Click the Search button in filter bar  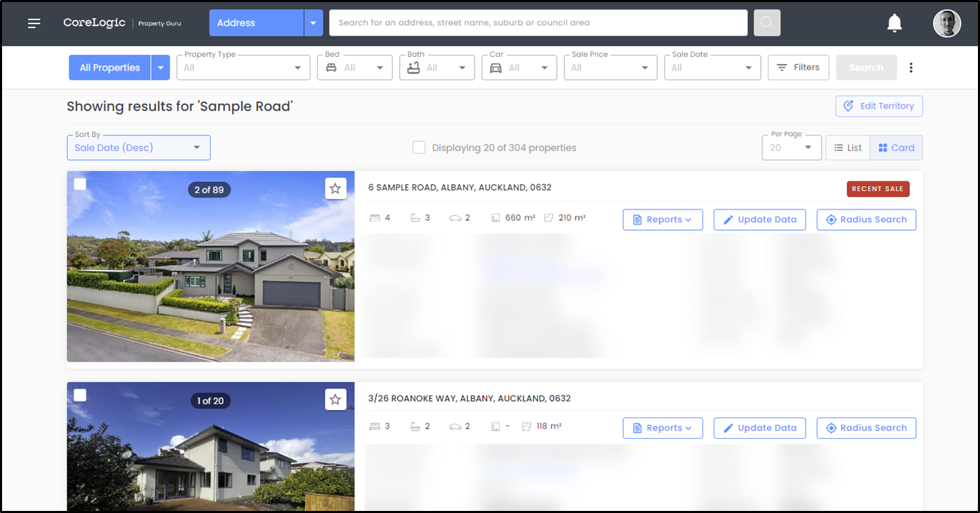[866, 67]
